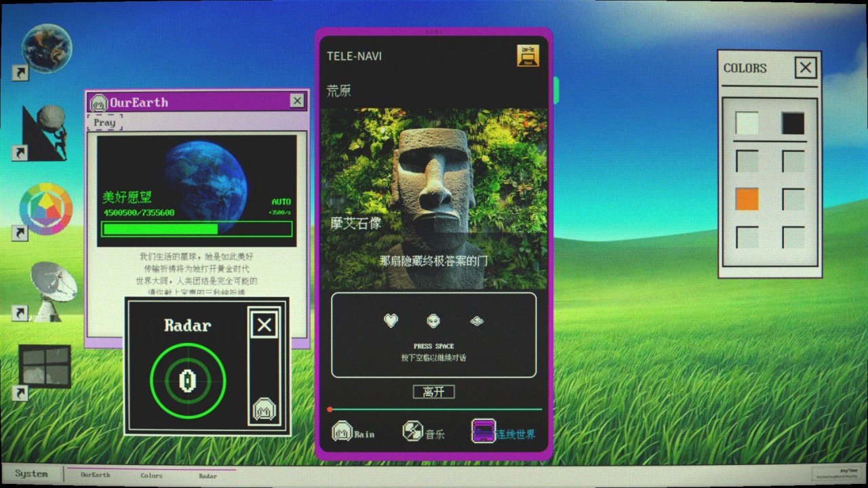Click the green radar dial showing 0

[187, 380]
